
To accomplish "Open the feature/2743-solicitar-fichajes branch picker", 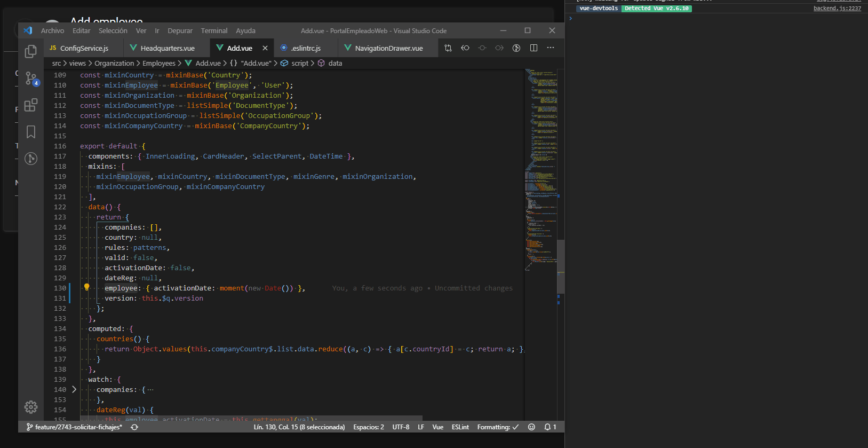I will 74,427.
